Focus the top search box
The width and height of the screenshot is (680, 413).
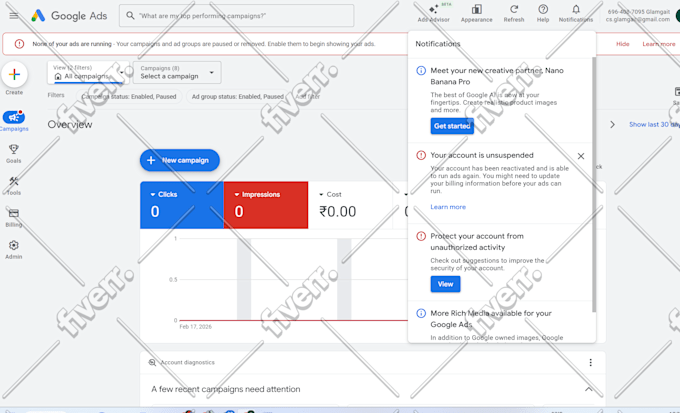[236, 16]
